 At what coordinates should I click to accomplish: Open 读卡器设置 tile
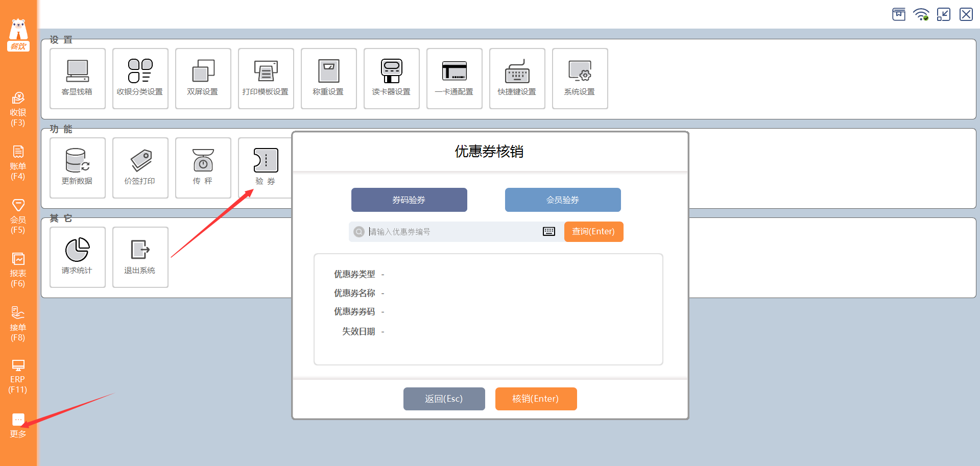(x=392, y=79)
